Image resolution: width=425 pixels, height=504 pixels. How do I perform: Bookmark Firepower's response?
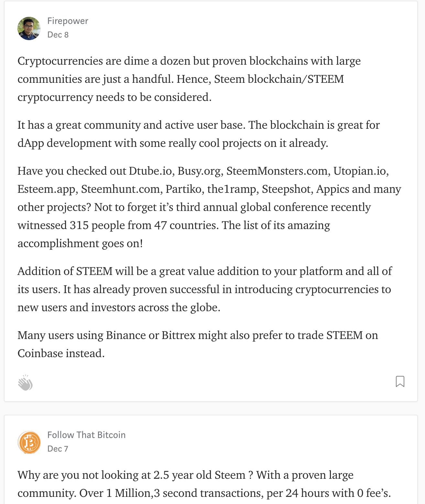point(400,381)
